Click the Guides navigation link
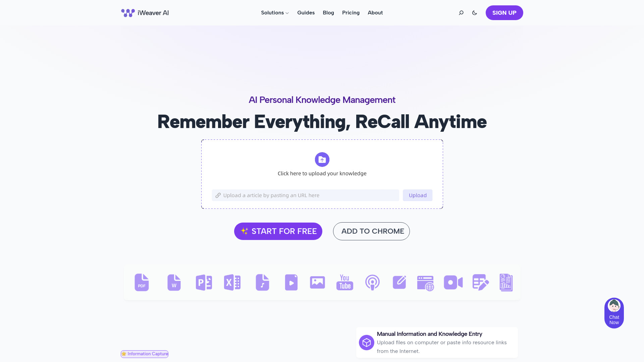Image resolution: width=644 pixels, height=362 pixels. pos(306,13)
